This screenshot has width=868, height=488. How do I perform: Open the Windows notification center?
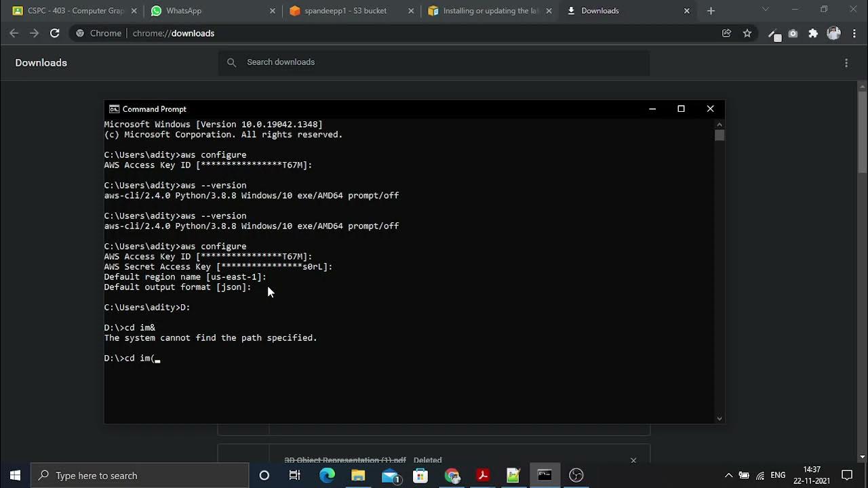click(847, 475)
